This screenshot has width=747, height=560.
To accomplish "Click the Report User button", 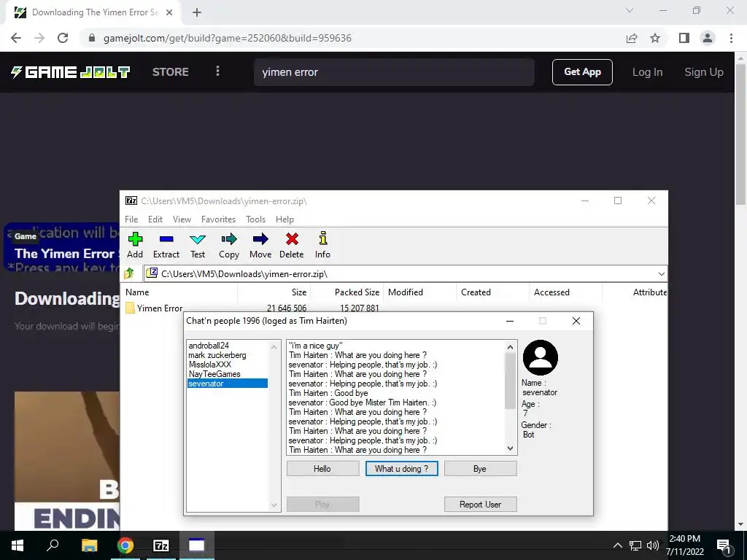I will point(480,505).
